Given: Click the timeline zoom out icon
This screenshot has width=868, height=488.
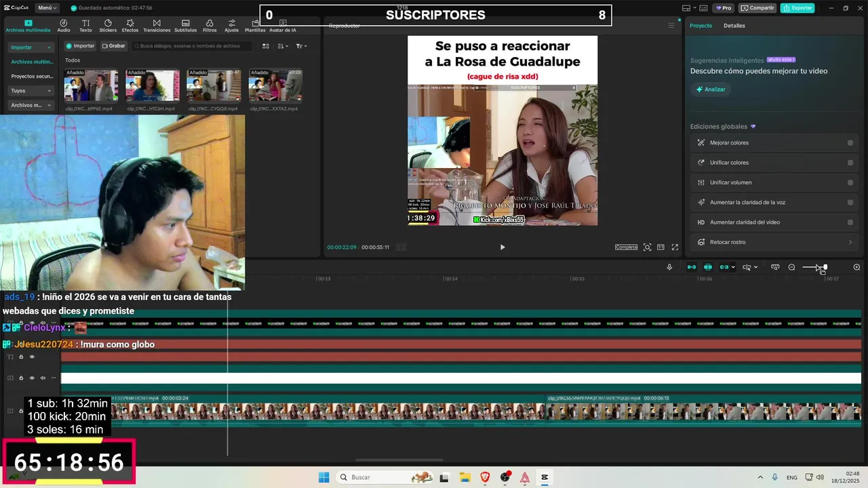Looking at the screenshot, I should 791,267.
